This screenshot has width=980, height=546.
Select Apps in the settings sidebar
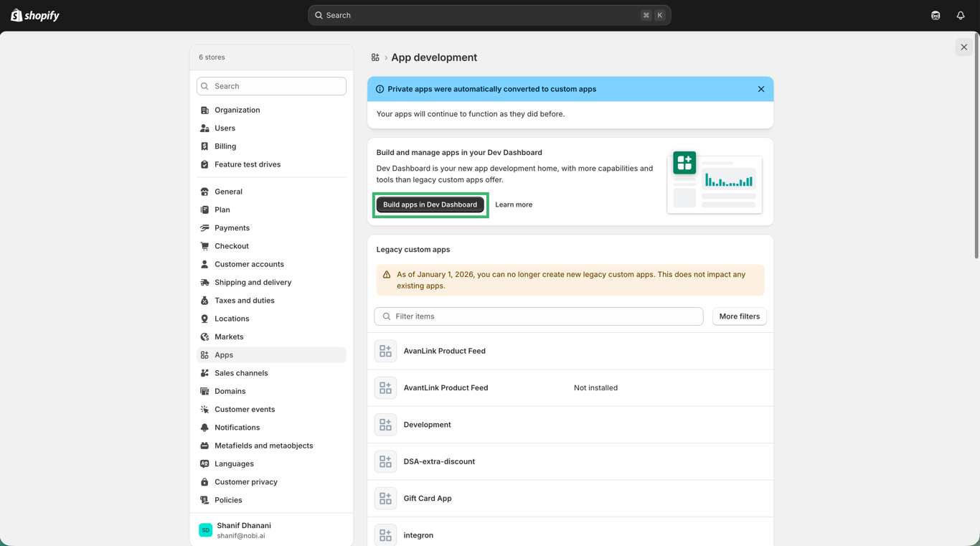271,355
